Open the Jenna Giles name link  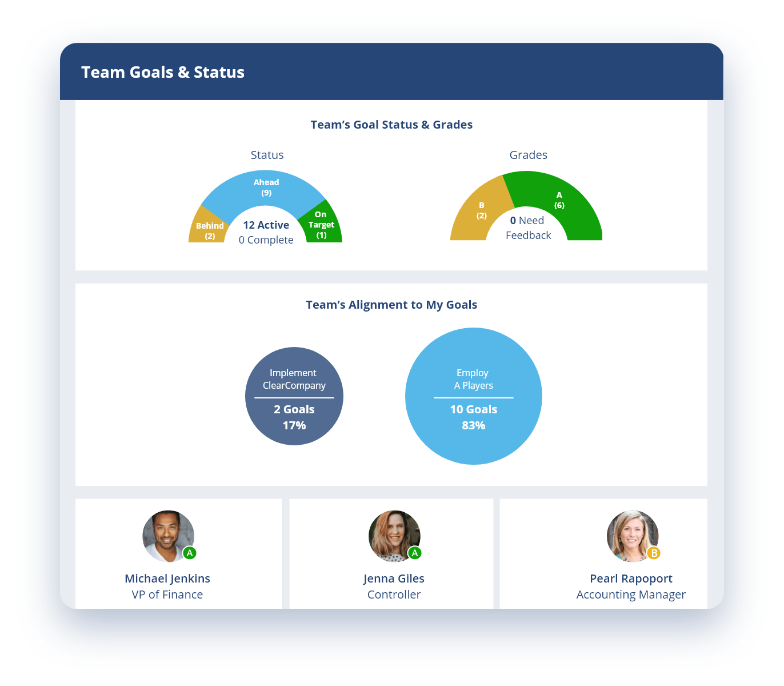(394, 579)
